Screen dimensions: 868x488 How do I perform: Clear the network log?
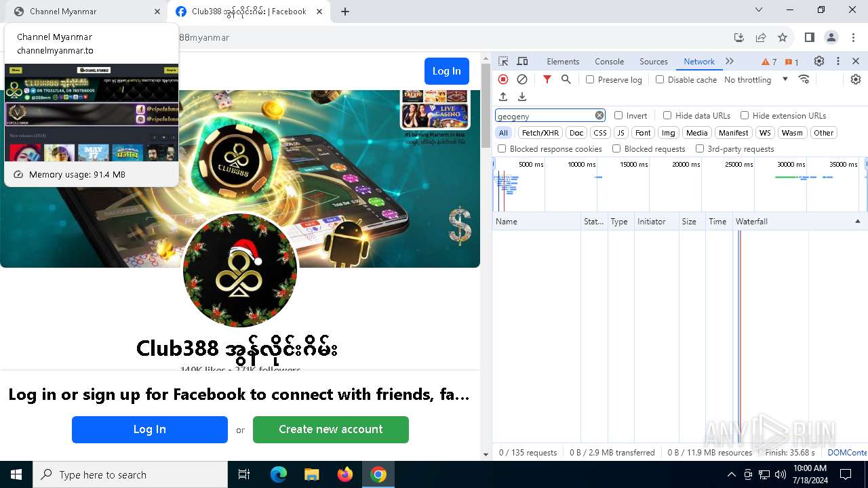tap(522, 79)
